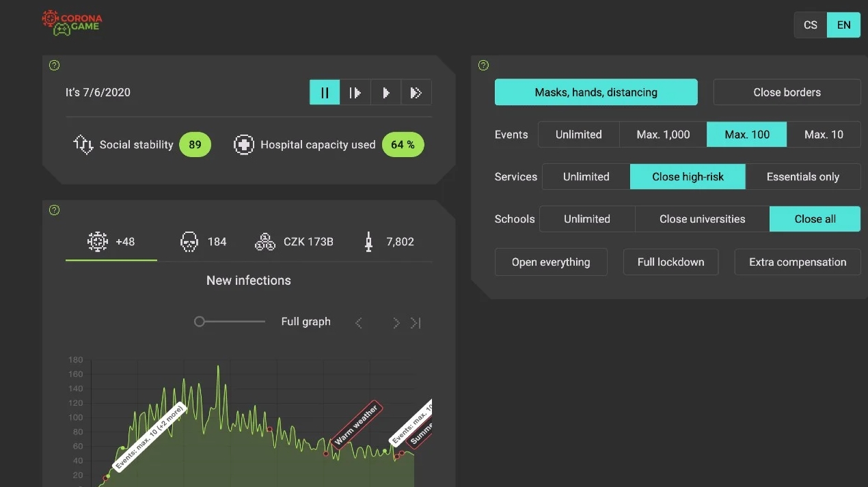This screenshot has width=868, height=487.
Task: Set Events limit to Max. 10
Action: click(824, 135)
